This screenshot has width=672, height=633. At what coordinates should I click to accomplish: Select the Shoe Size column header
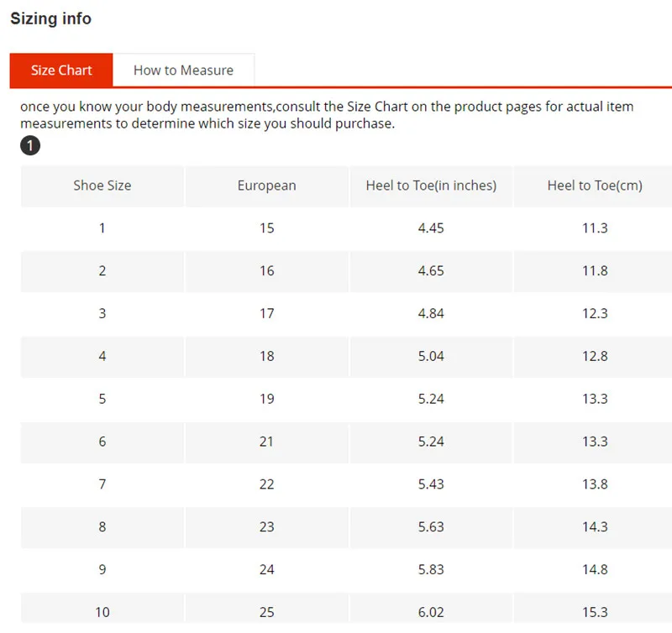(x=102, y=186)
